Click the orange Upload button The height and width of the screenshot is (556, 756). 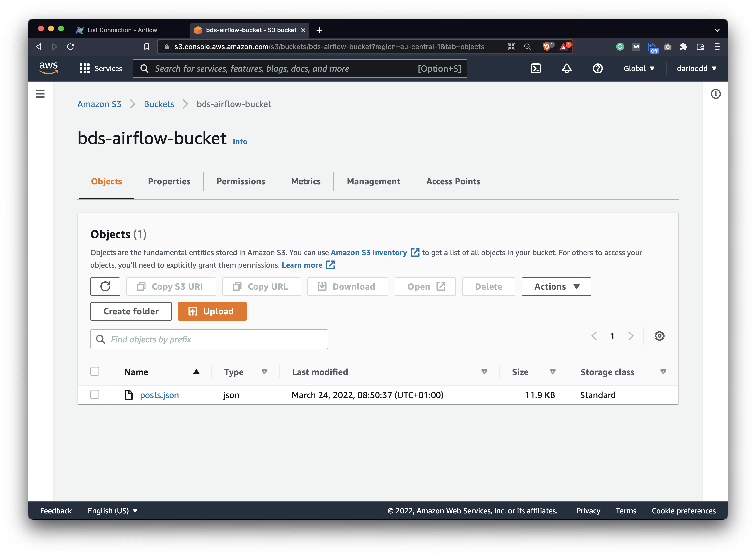click(212, 311)
